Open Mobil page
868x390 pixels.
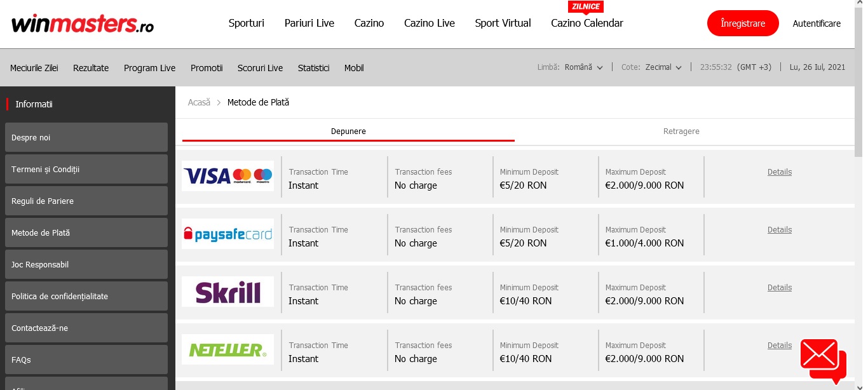(354, 68)
